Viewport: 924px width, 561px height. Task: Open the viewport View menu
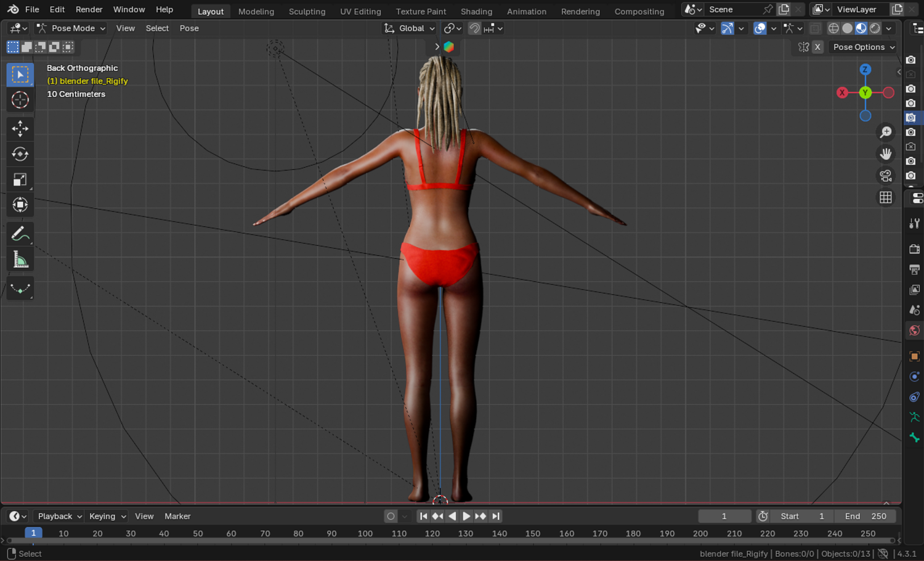126,28
